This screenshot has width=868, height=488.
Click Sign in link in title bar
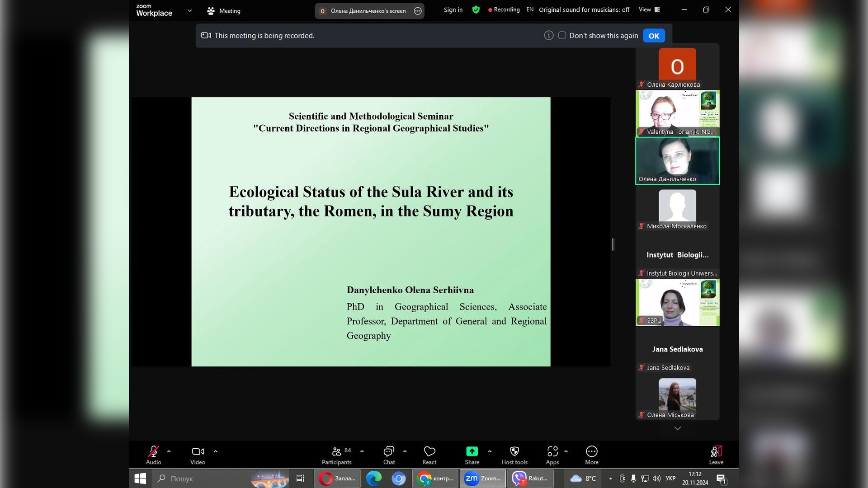tap(453, 9)
